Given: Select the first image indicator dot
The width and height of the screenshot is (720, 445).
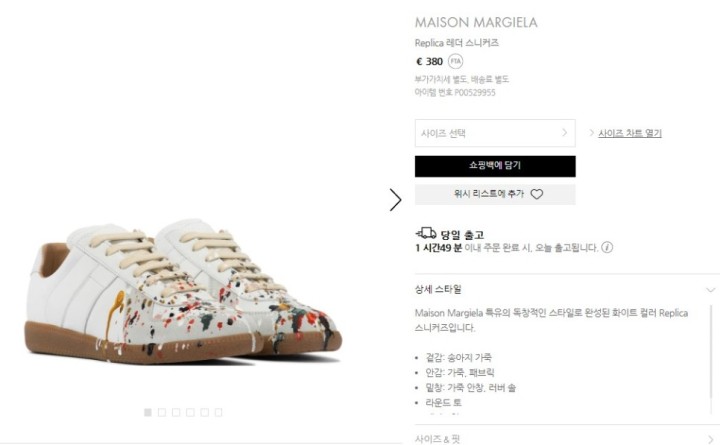Looking at the screenshot, I should pyautogui.click(x=148, y=412).
